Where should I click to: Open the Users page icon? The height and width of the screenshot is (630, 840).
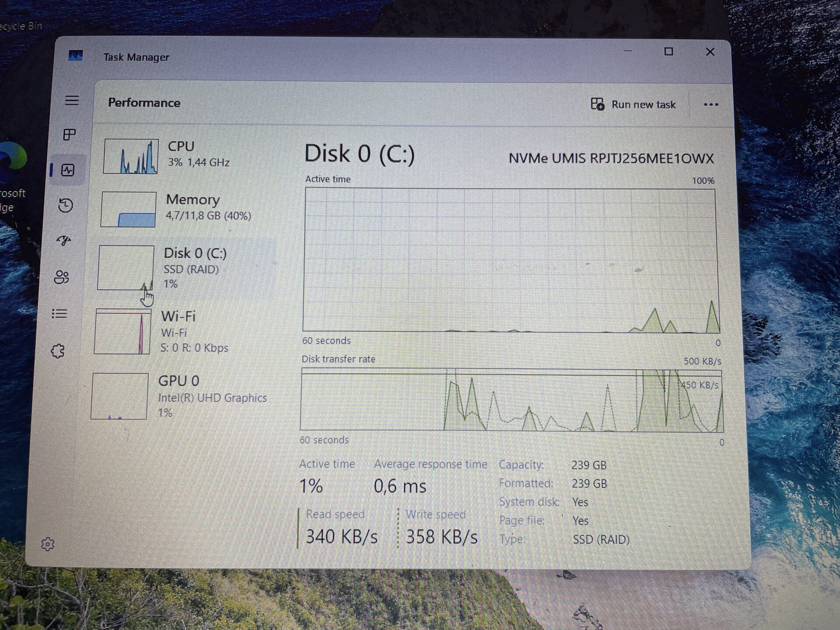tap(62, 277)
